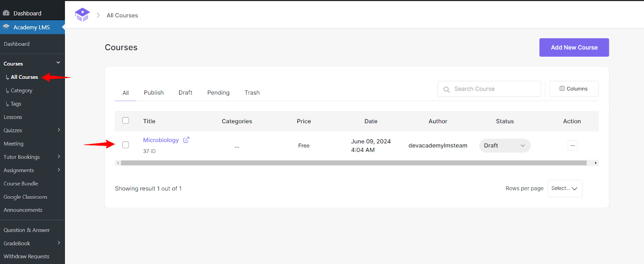644x264 pixels.
Task: Open the Columns selector button
Action: 574,89
